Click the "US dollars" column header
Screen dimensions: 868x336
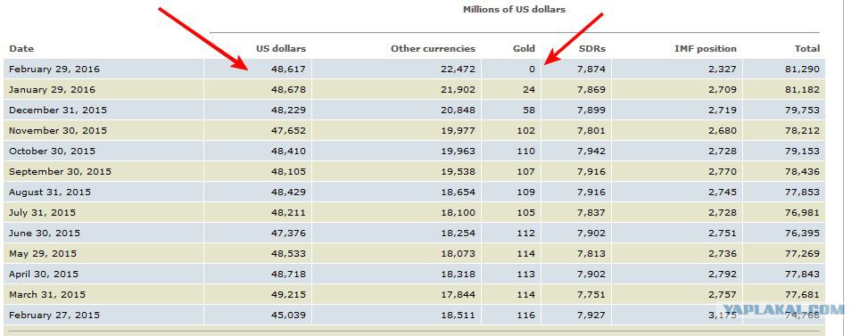point(281,49)
